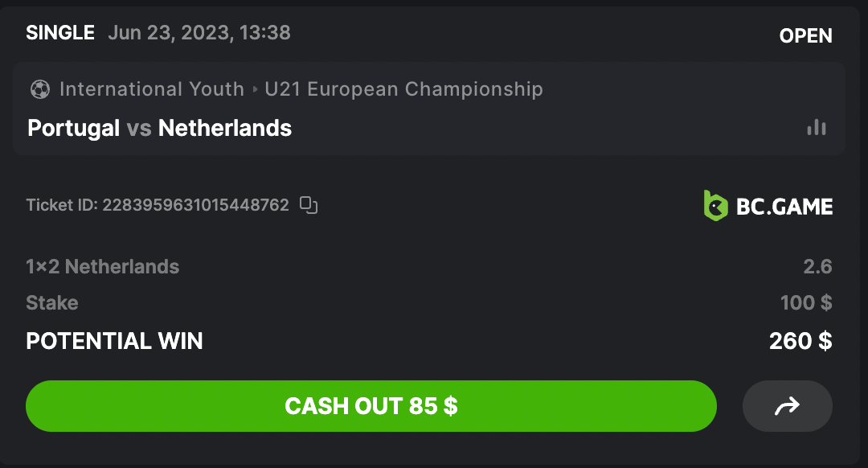Click the BC.GAME brand name text

tap(784, 207)
